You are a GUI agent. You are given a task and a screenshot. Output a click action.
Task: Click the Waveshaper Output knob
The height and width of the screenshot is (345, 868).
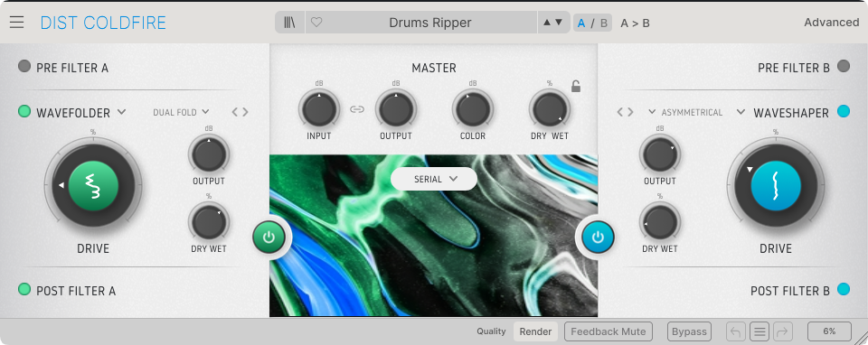[660, 154]
